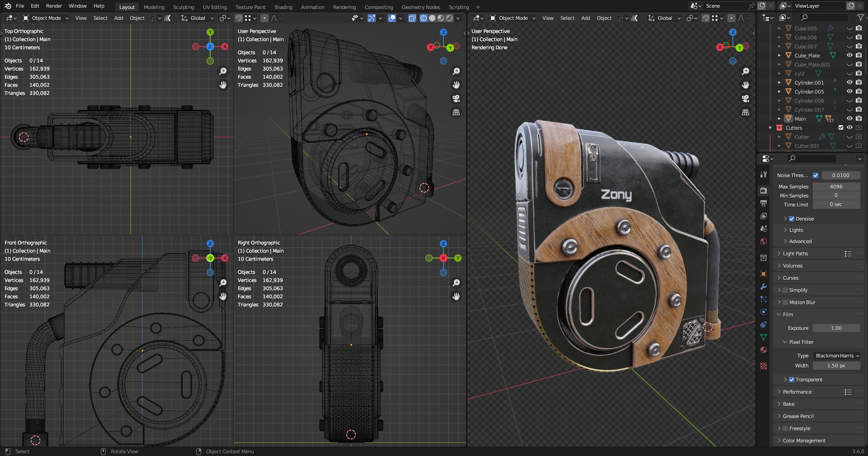This screenshot has height=456, width=868.
Task: Open the Material properties tab icon
Action: (764, 350)
